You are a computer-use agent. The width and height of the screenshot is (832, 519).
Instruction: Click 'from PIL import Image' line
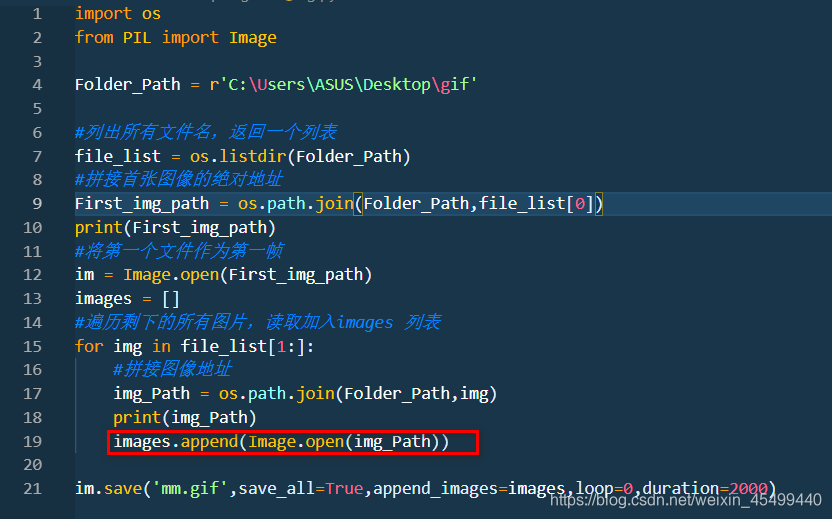(176, 38)
